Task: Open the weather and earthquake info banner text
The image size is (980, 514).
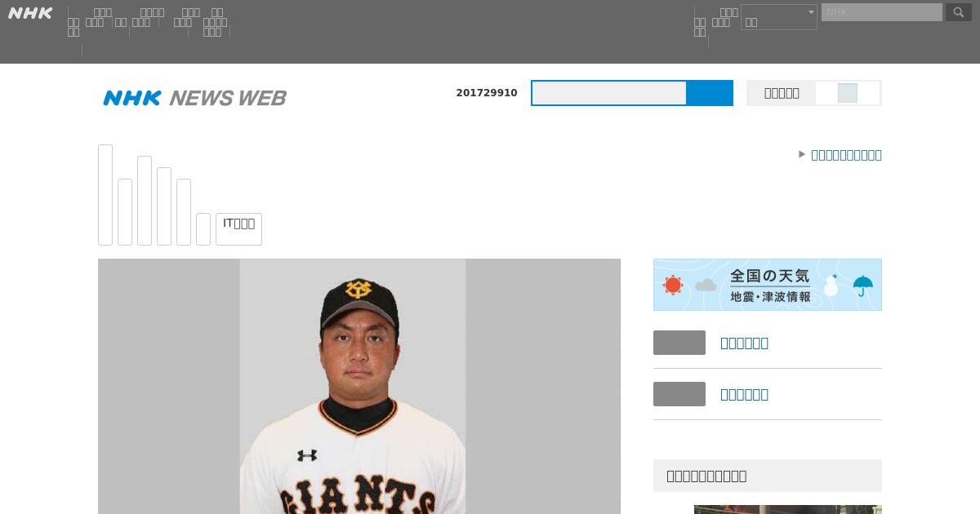Action: pyautogui.click(x=770, y=286)
